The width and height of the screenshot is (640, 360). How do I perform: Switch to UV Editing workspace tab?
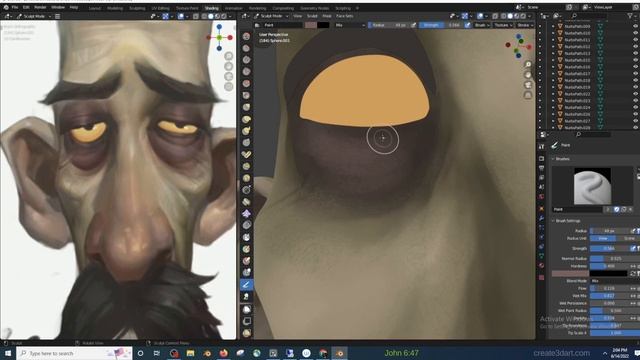(160, 8)
